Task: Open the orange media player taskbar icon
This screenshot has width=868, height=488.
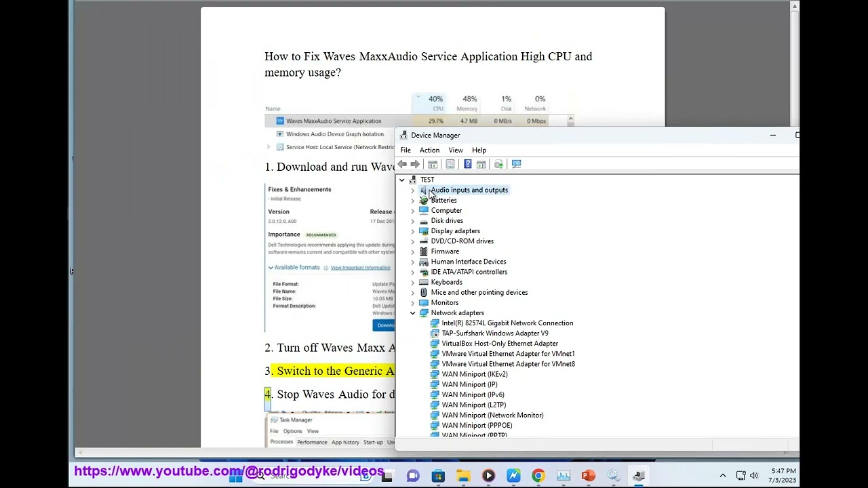Action: pos(488,476)
